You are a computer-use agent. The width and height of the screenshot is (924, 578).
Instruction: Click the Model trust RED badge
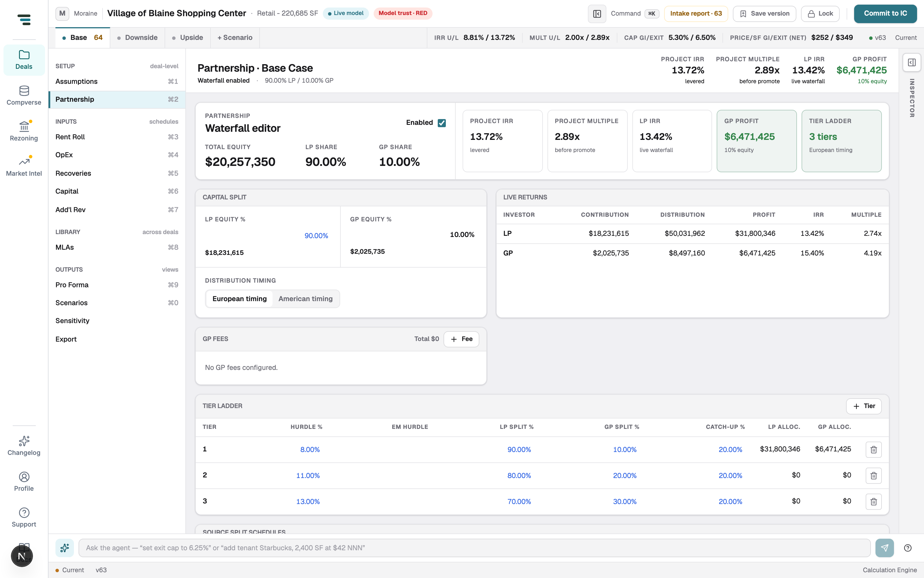coord(403,13)
